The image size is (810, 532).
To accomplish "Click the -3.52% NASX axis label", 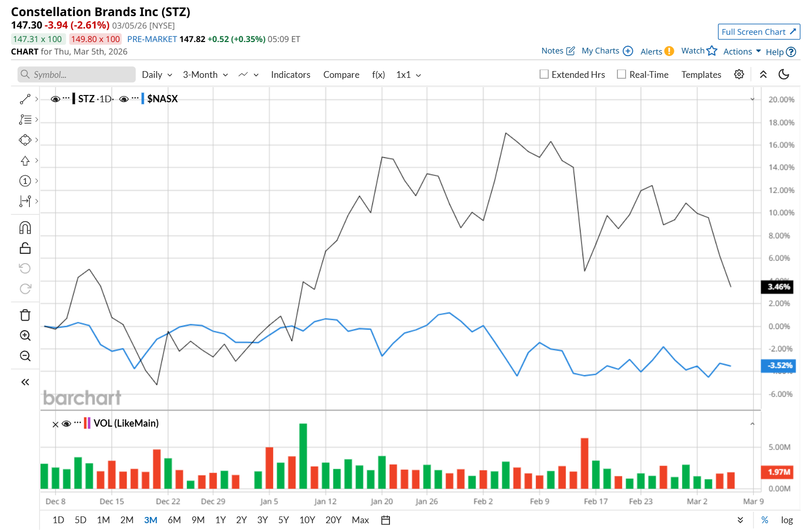I will coord(777,365).
